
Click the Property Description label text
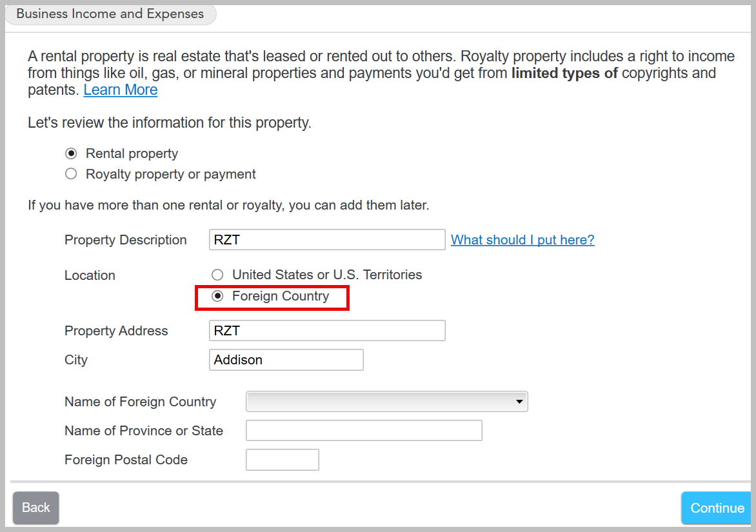(126, 240)
